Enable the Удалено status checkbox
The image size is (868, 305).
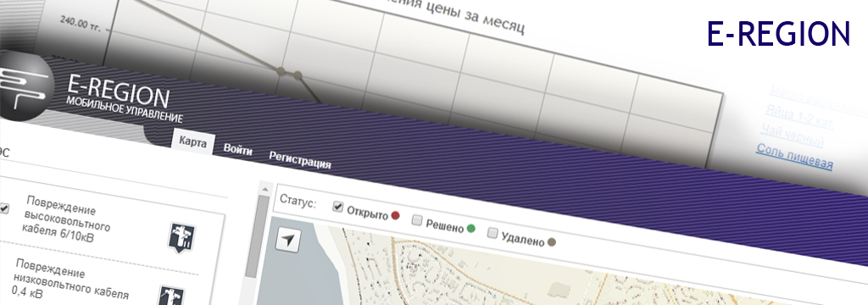coord(492,233)
